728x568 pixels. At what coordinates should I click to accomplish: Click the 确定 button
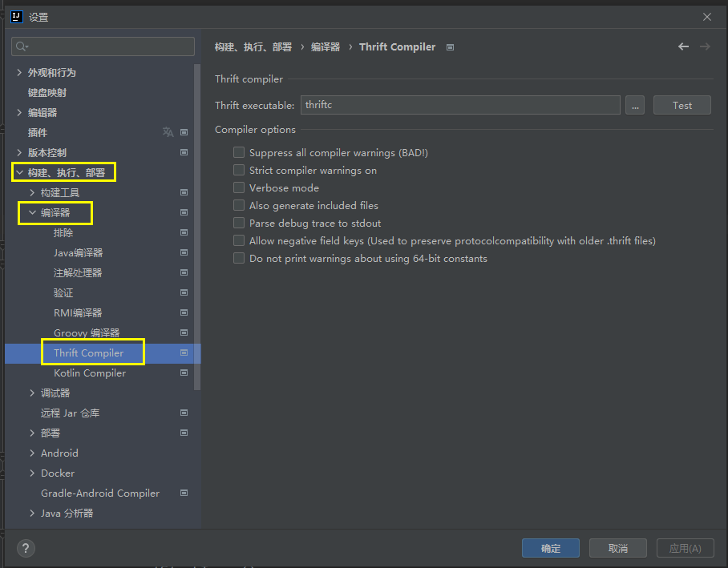pyautogui.click(x=550, y=548)
